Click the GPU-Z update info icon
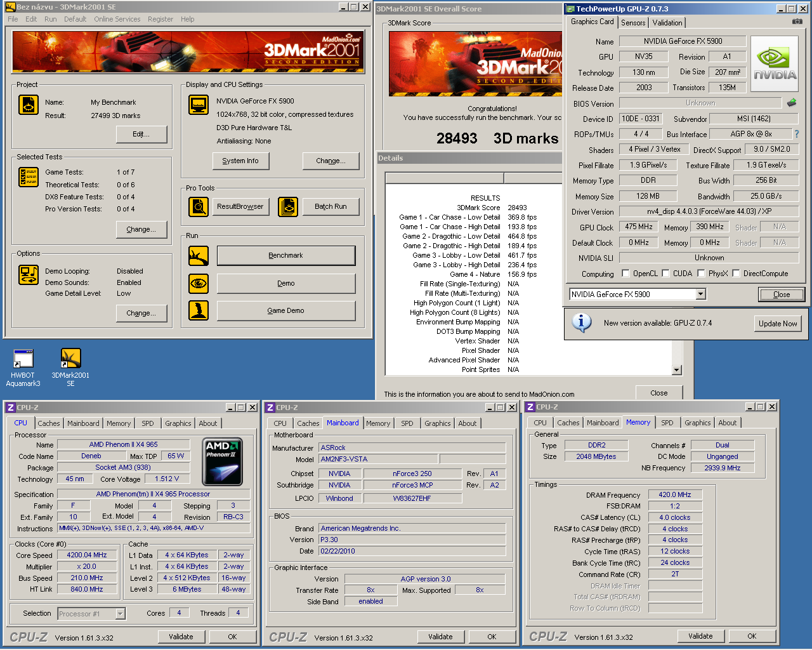This screenshot has width=812, height=650. pos(581,322)
